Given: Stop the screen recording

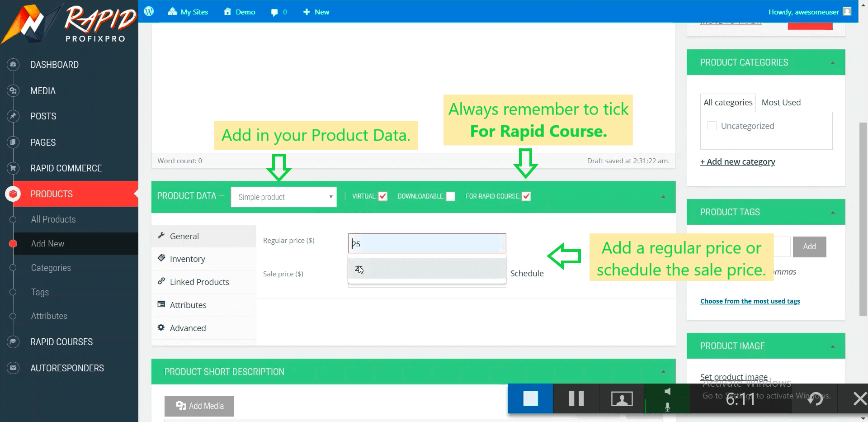Looking at the screenshot, I should pyautogui.click(x=530, y=398).
